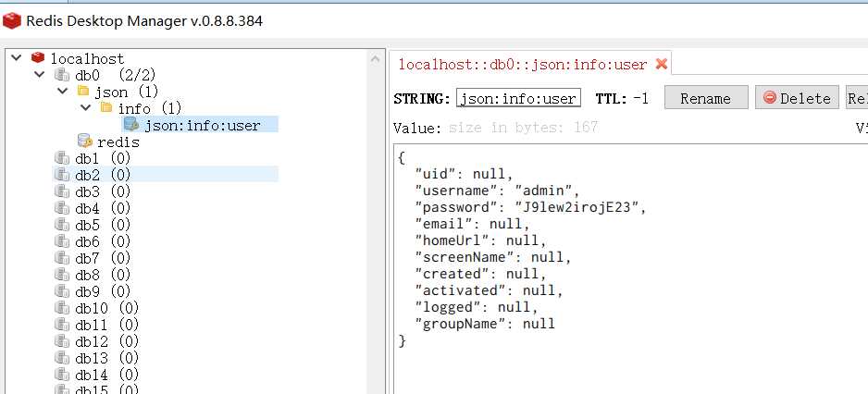Collapse the info namespace folder
Image resolution: width=868 pixels, height=394 pixels.
pos(85,107)
